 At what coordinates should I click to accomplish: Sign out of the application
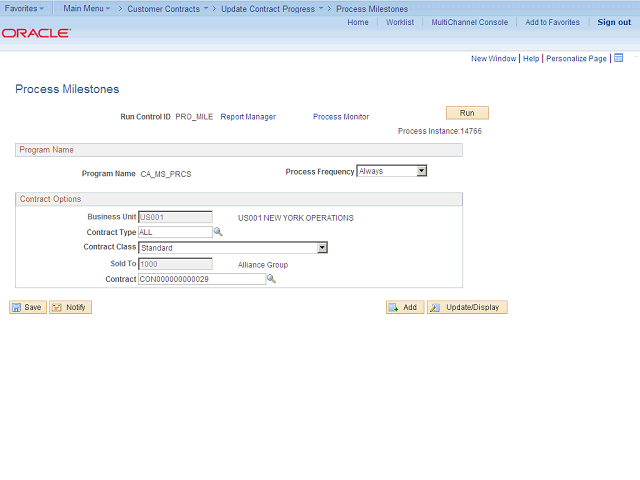coord(614,22)
